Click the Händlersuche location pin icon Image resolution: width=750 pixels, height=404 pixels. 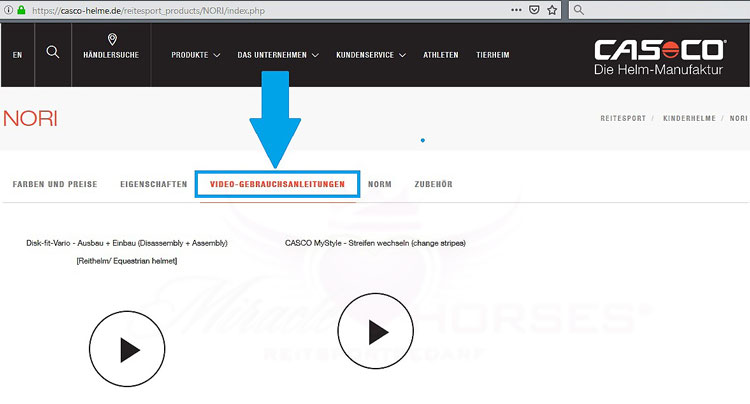(112, 39)
